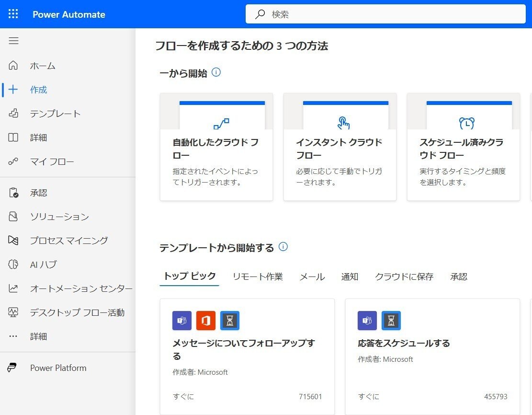The height and width of the screenshot is (415, 532).
Task: Click the scheduled flow alarm clock icon
Action: 467,123
